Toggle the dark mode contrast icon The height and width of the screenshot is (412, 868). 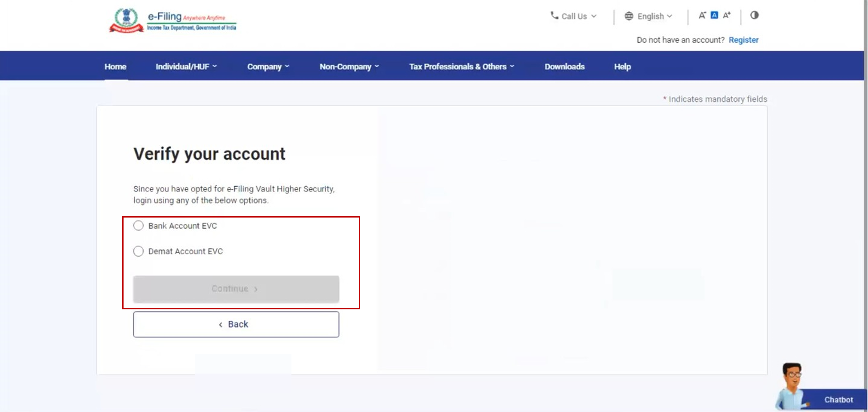[x=754, y=16]
